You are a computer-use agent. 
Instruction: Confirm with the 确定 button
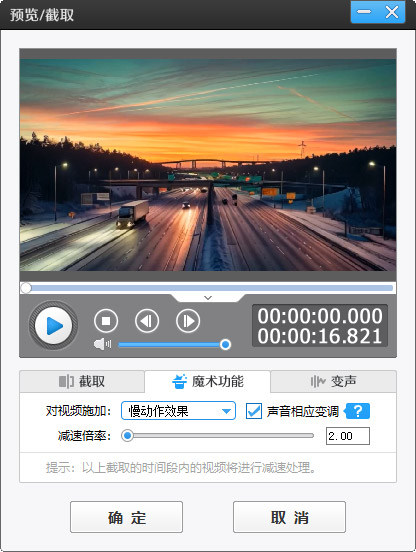126,517
